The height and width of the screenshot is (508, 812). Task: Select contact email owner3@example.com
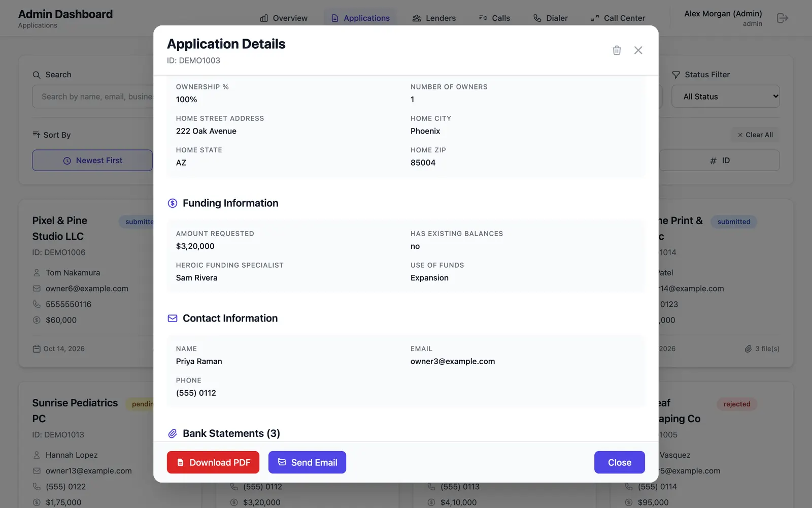pyautogui.click(x=453, y=361)
